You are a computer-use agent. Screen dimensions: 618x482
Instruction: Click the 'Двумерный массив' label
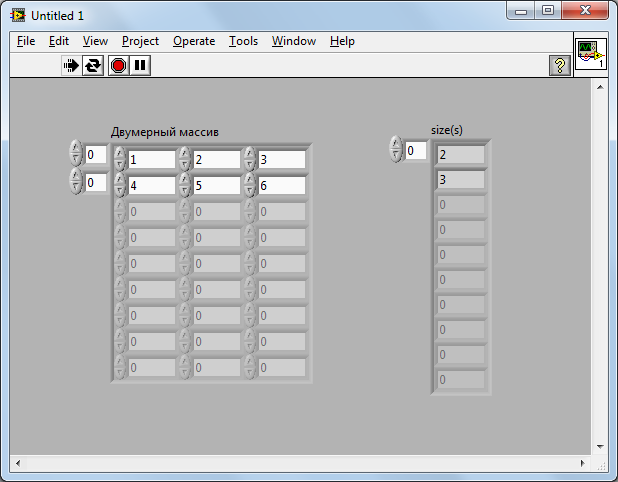(165, 132)
